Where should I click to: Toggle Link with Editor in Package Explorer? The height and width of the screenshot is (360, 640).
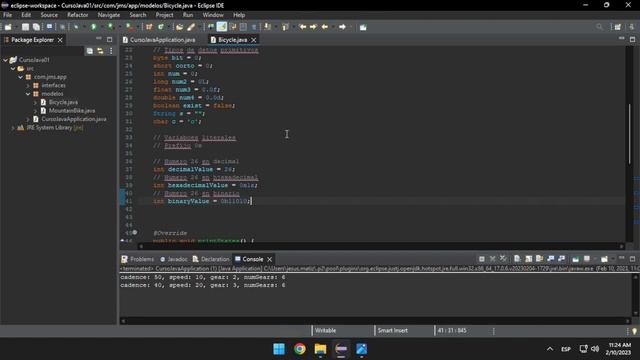pos(100,51)
